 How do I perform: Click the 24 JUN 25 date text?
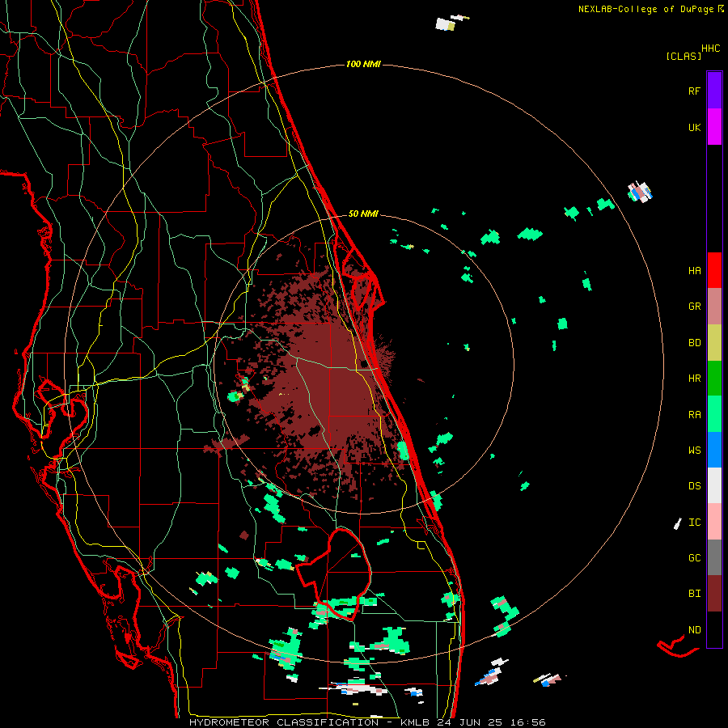(470, 722)
